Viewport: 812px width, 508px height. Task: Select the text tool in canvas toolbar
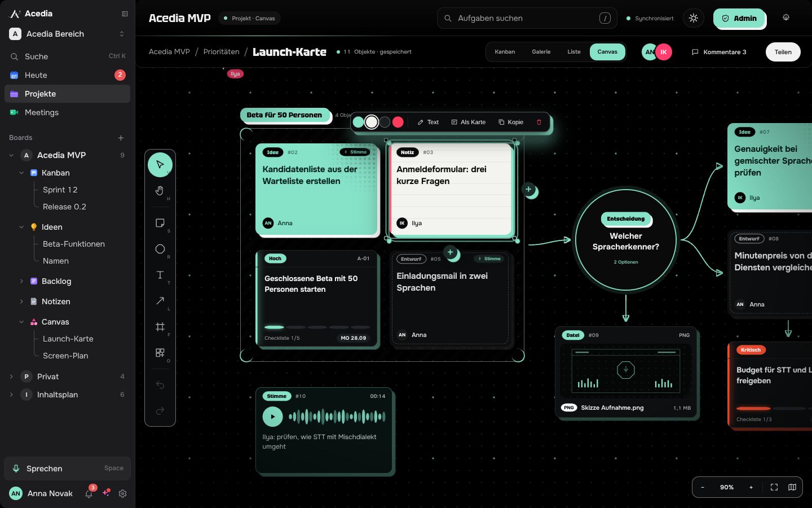[160, 275]
